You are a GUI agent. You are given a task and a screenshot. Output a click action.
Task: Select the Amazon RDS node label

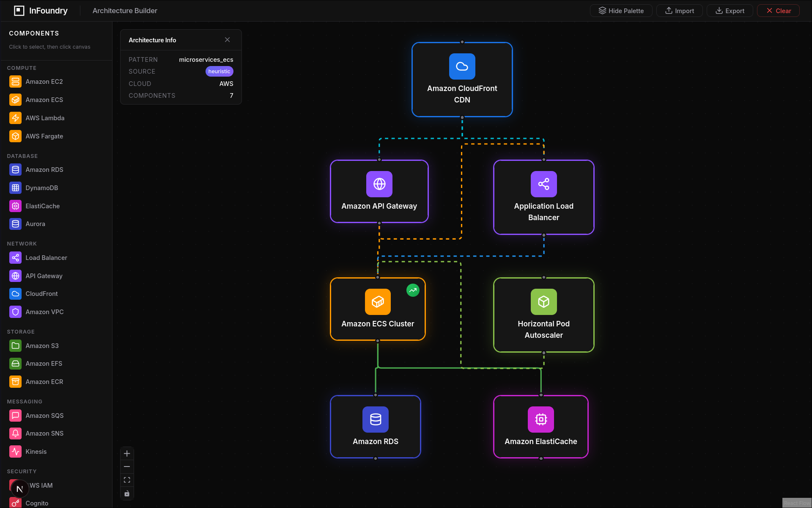tap(376, 442)
